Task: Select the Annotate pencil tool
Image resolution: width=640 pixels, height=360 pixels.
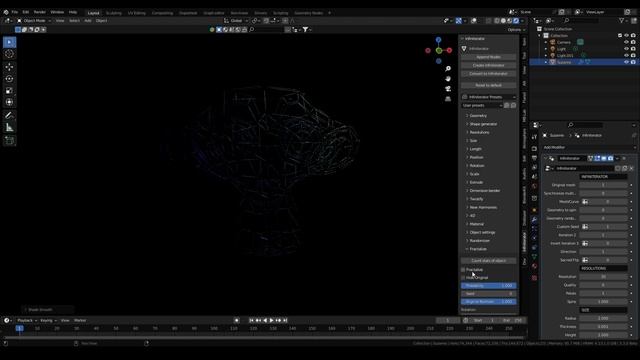Action: pos(9,116)
